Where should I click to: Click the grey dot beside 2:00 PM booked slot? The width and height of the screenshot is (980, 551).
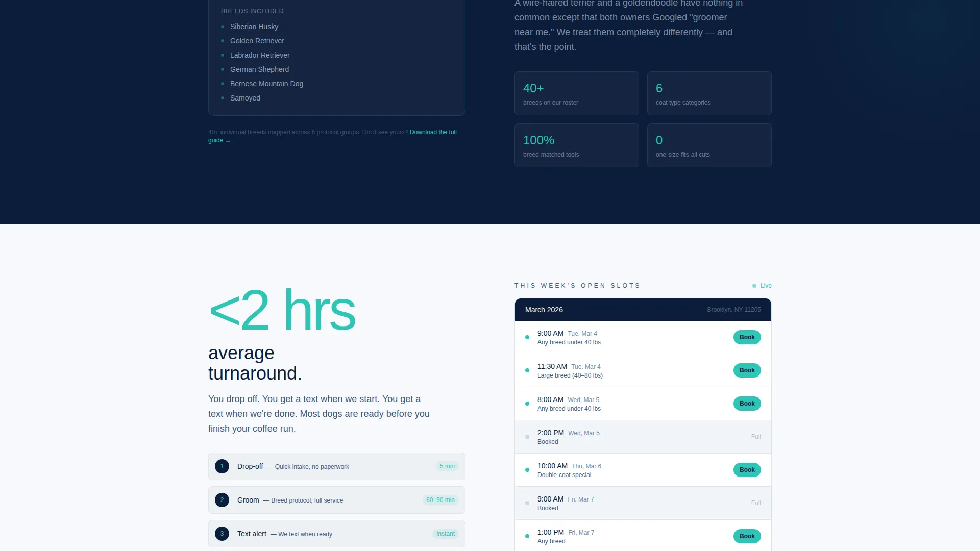pos(527,437)
